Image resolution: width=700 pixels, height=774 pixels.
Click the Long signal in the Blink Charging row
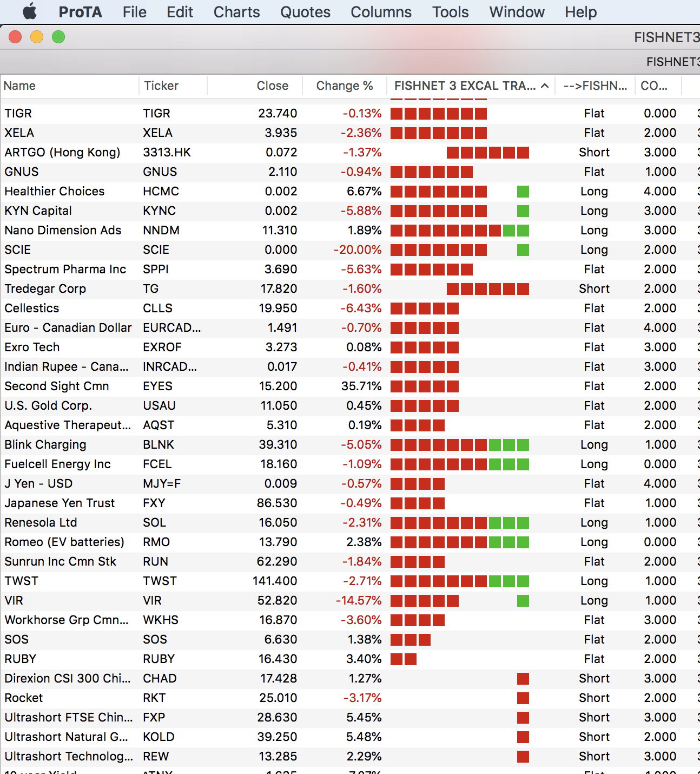(x=594, y=445)
